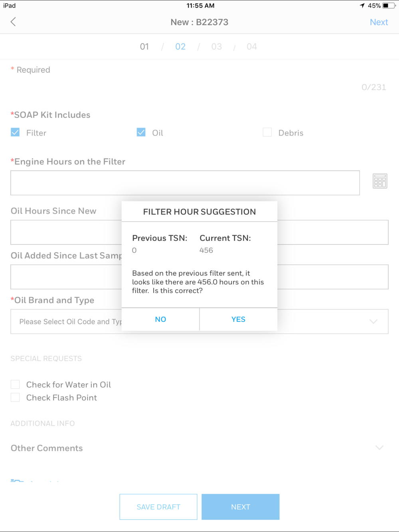
Task: Tap the location arrow in status bar
Action: 362,6
